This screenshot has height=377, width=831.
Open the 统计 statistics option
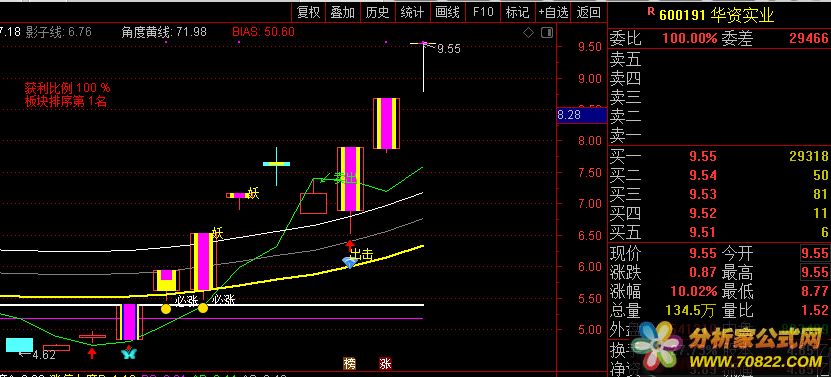(x=412, y=12)
